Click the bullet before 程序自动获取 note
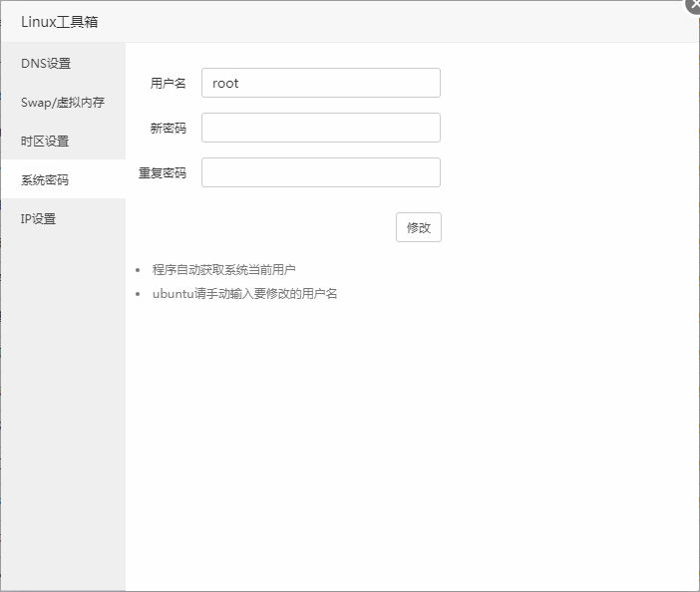700x592 pixels. point(138,270)
